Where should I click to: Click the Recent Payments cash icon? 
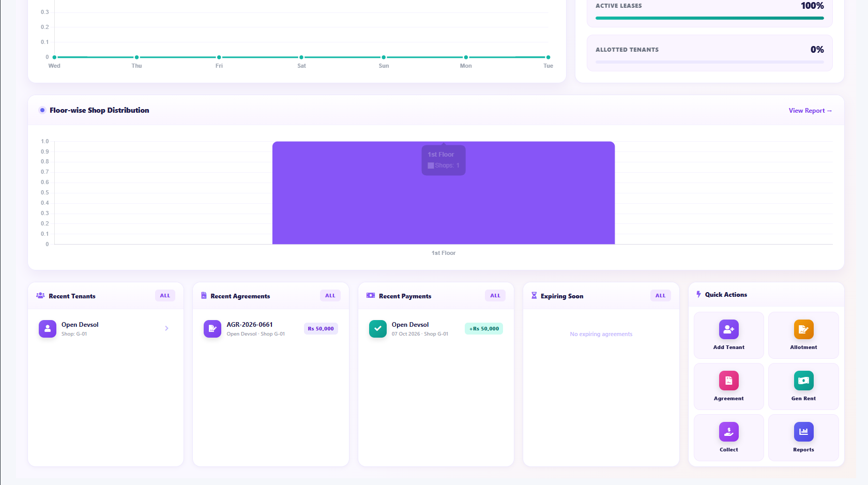[371, 296]
